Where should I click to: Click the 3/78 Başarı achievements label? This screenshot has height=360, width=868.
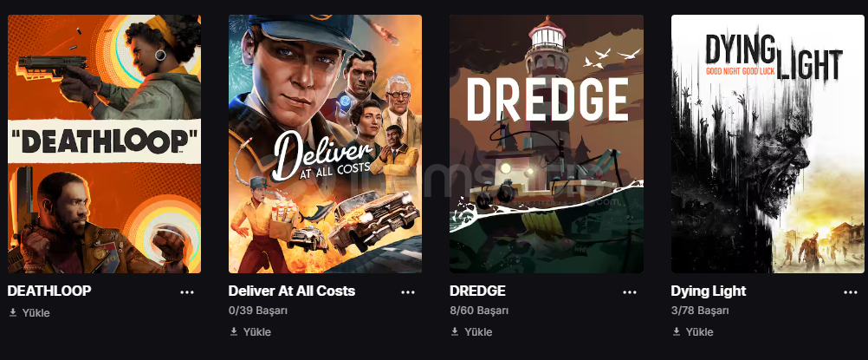[x=700, y=311]
